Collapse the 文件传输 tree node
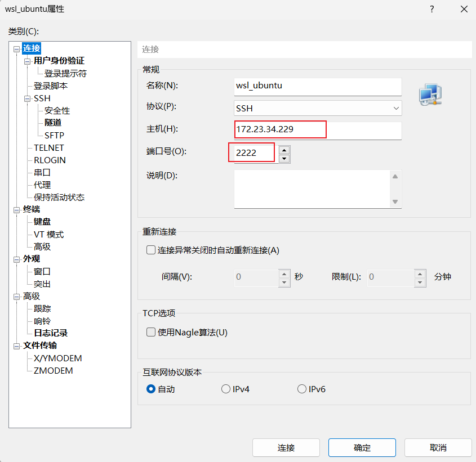The image size is (476, 462). pos(17,346)
